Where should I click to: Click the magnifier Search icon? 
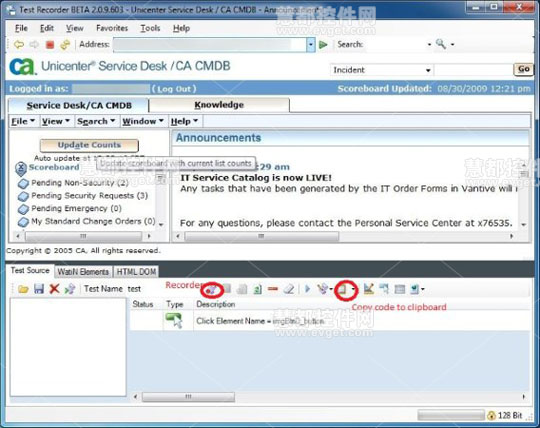coord(440,44)
